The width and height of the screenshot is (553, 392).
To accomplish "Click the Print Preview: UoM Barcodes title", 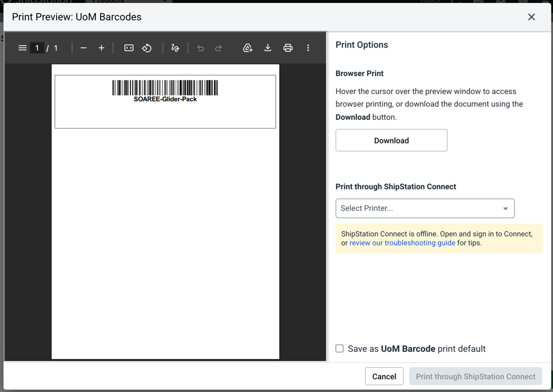I will point(77,17).
